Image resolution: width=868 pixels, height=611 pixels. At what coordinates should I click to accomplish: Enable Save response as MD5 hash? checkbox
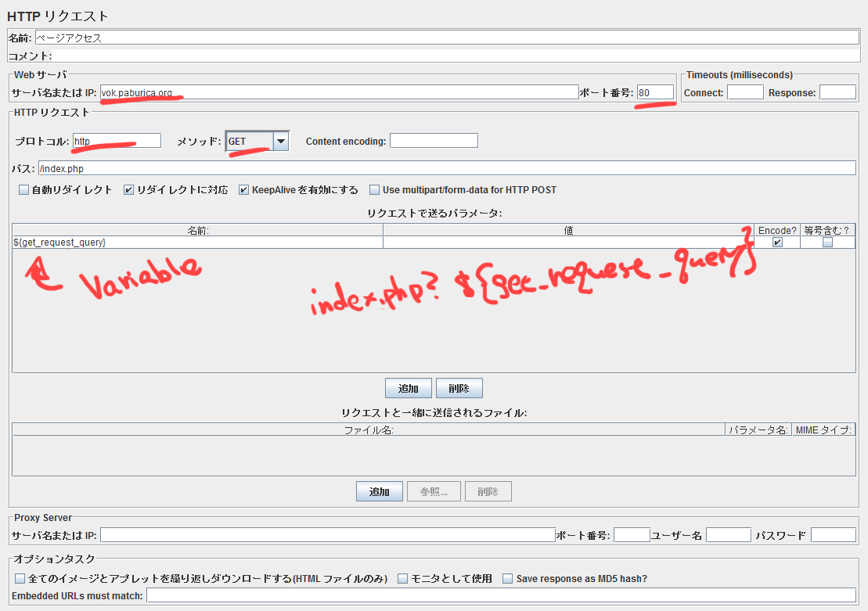pos(508,578)
